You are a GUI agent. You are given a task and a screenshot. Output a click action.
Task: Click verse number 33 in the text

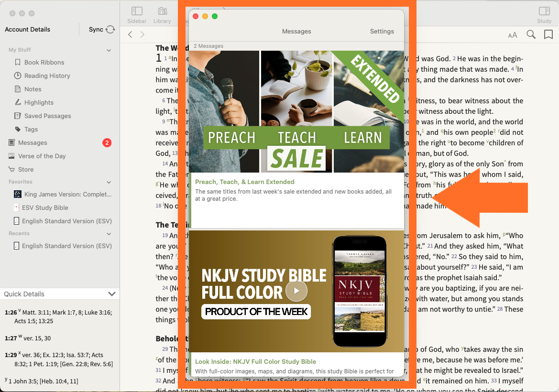pos(494,381)
